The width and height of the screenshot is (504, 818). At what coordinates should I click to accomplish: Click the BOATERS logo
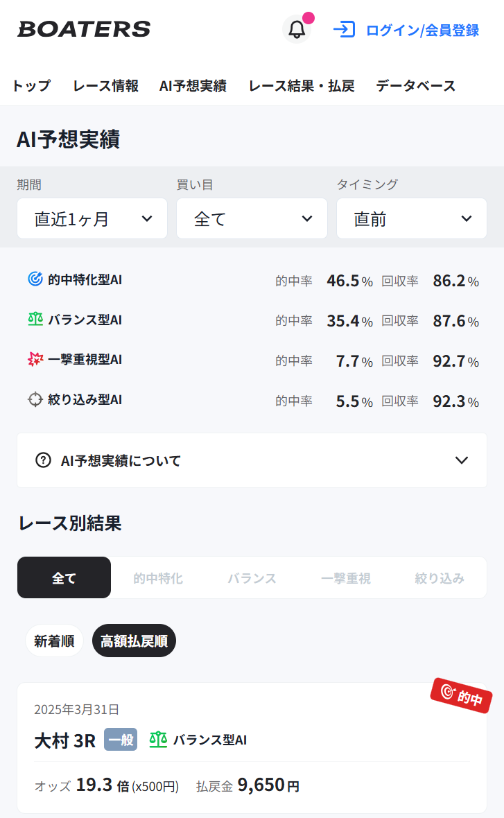click(84, 29)
